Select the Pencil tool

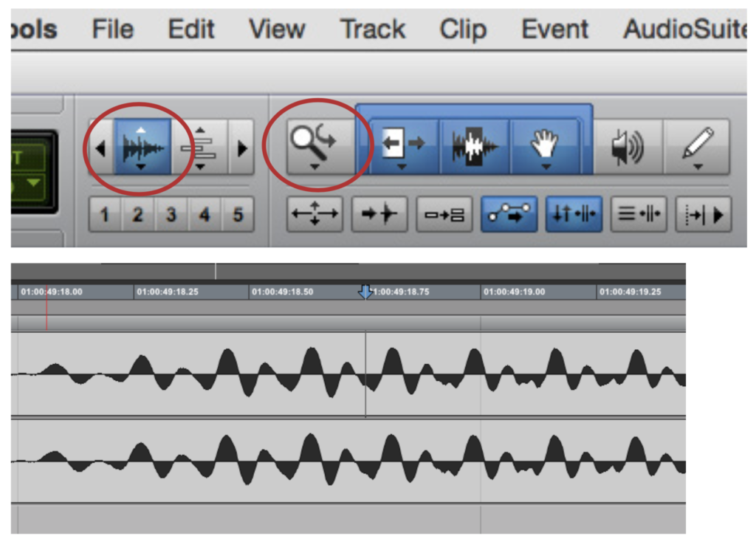coord(697,146)
